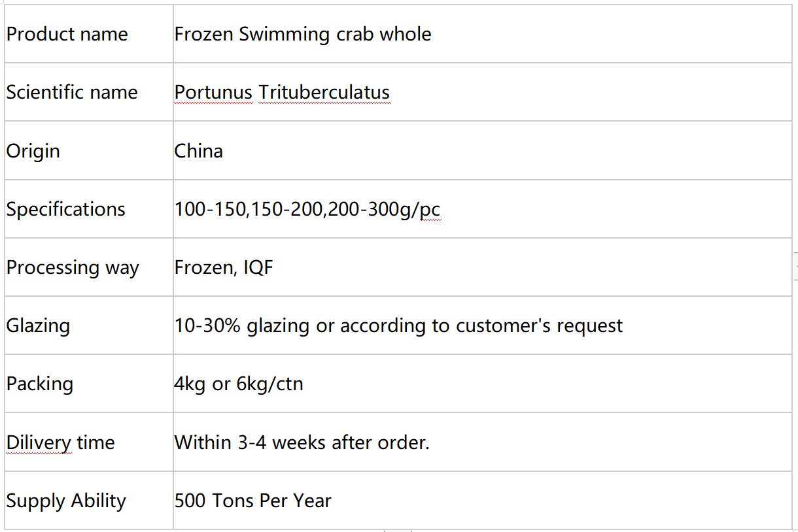Click the "China" cell

[482, 150]
